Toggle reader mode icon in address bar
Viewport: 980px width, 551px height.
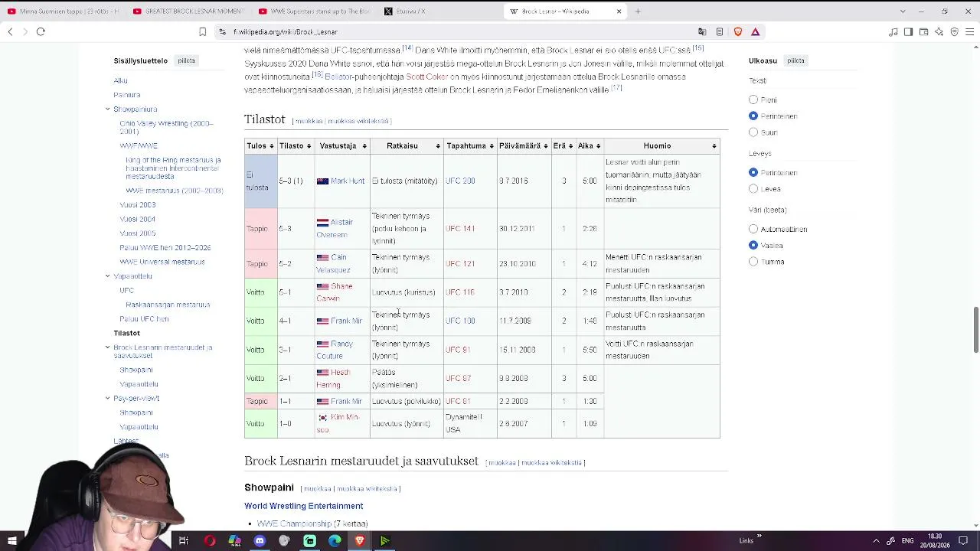point(720,31)
